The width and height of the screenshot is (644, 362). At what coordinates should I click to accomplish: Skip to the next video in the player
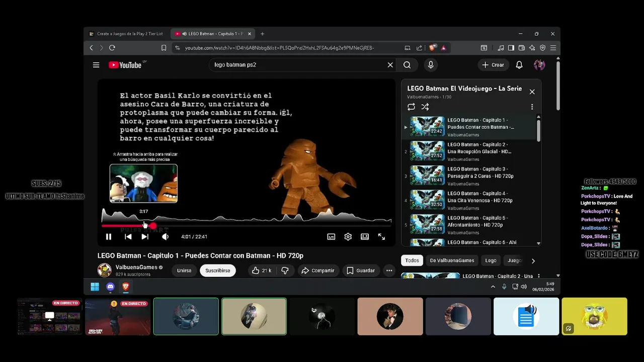145,237
